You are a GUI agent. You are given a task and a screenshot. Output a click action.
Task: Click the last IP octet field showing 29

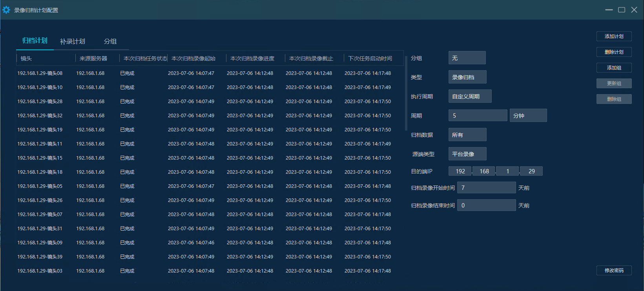point(531,171)
